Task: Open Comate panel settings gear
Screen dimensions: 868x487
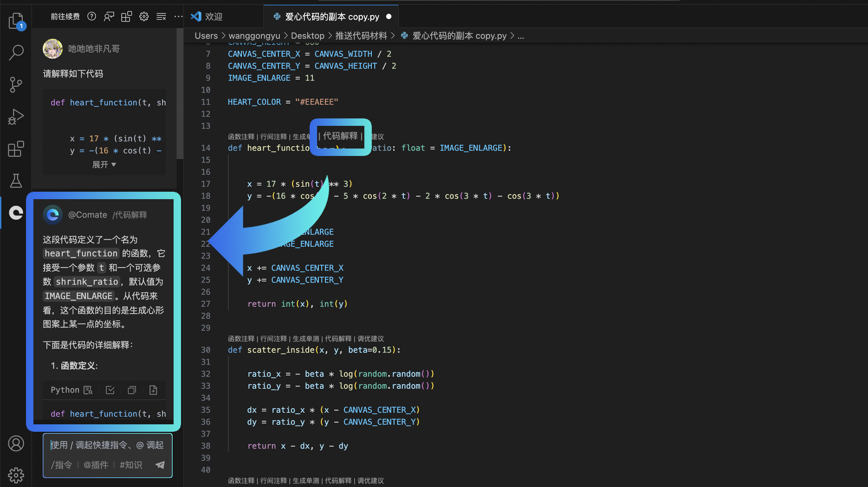Action: point(144,17)
